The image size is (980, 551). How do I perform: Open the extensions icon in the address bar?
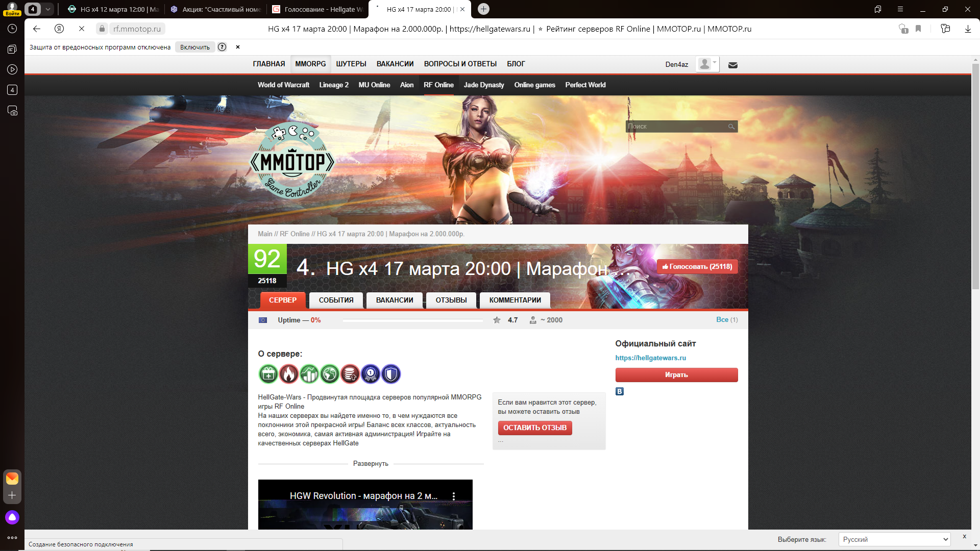(x=945, y=29)
